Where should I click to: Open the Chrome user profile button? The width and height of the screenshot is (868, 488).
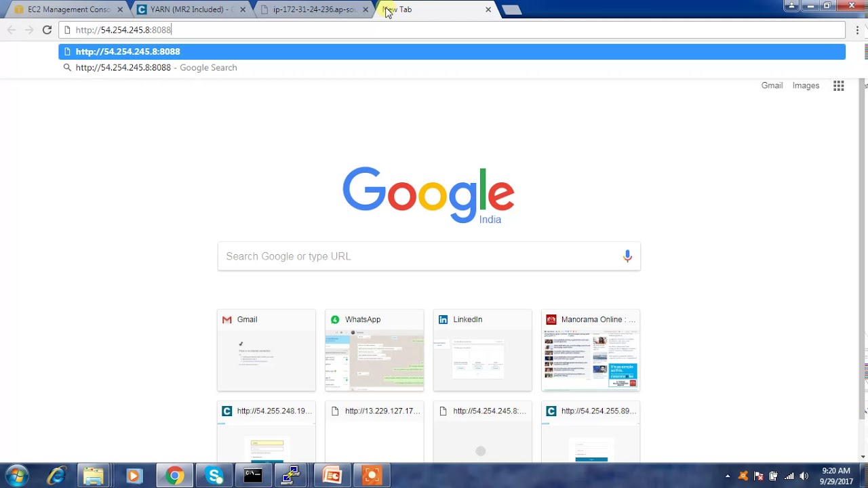click(791, 5)
